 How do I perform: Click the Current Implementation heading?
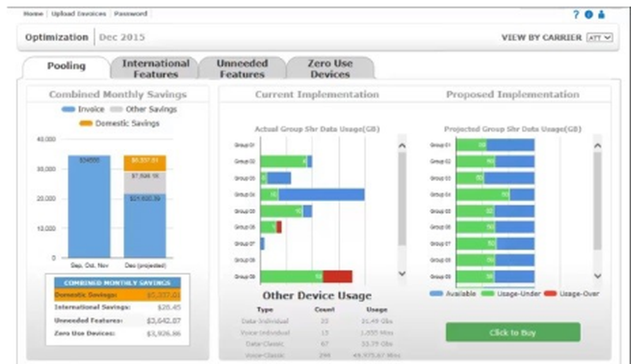[317, 95]
